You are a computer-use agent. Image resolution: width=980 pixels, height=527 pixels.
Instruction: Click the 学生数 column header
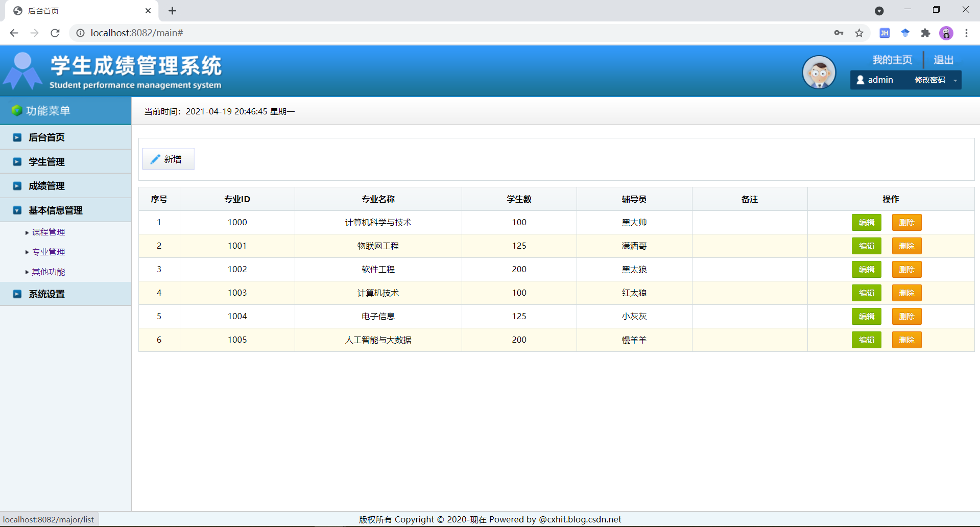point(519,199)
